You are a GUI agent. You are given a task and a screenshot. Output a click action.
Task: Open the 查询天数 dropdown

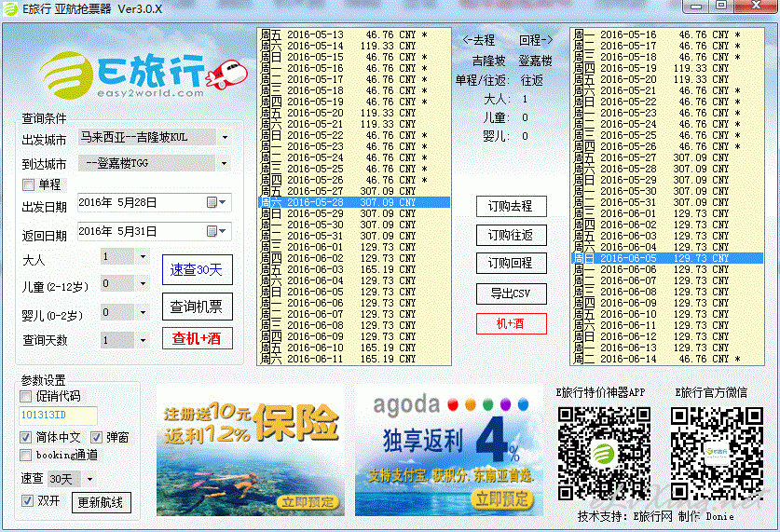pyautogui.click(x=143, y=340)
